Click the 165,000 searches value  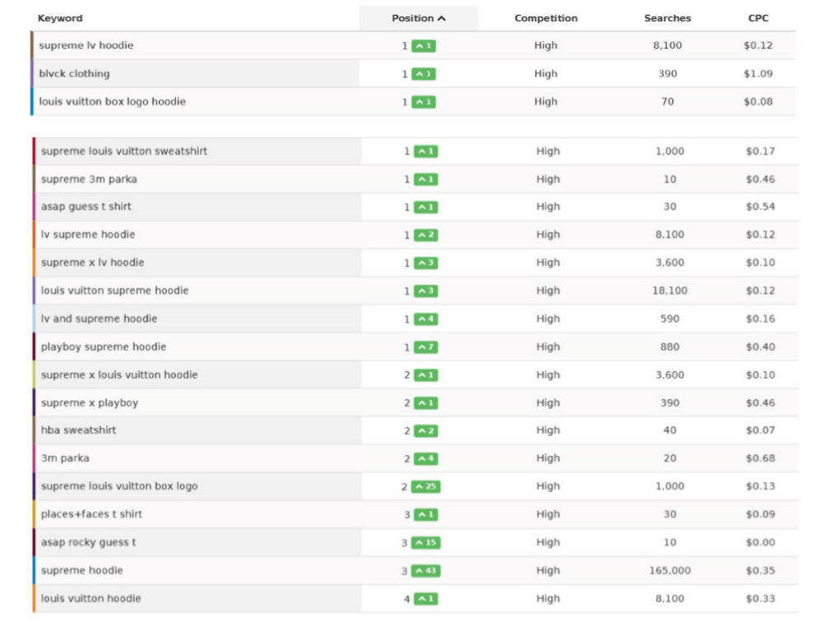[669, 571]
